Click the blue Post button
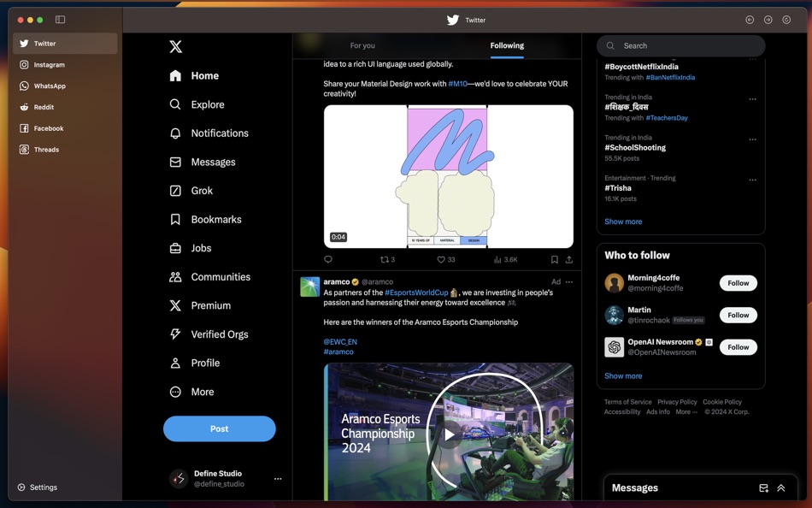 [x=220, y=429]
